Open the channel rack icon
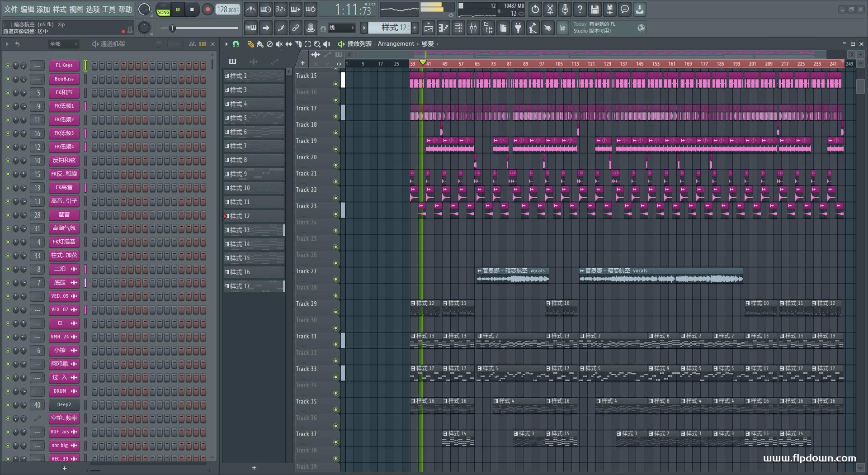 (x=458, y=28)
